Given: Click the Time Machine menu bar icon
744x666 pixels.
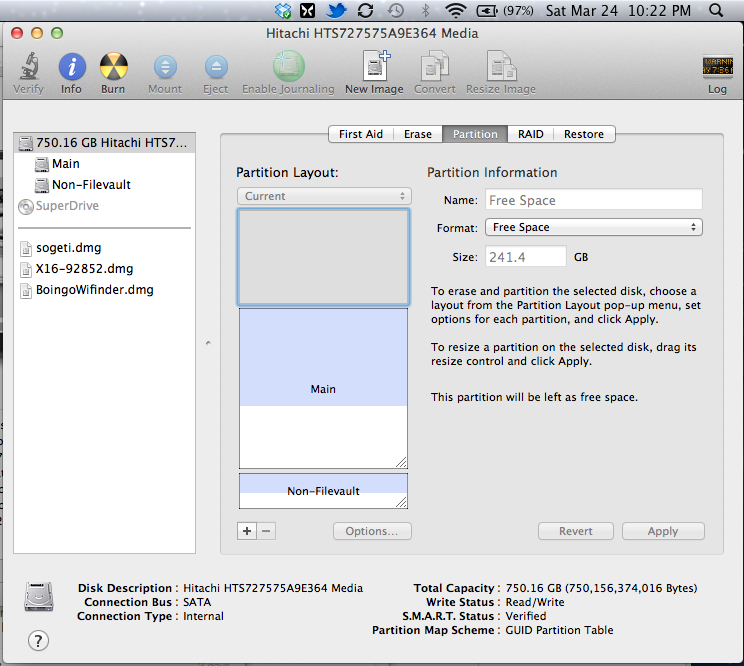Looking at the screenshot, I should click(x=395, y=10).
